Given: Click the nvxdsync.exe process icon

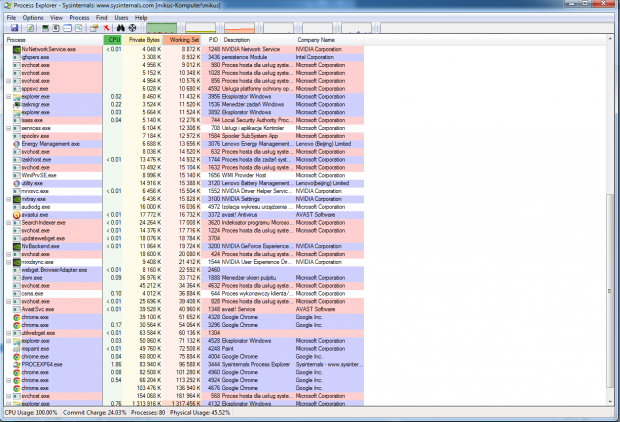Looking at the screenshot, I should (17, 262).
